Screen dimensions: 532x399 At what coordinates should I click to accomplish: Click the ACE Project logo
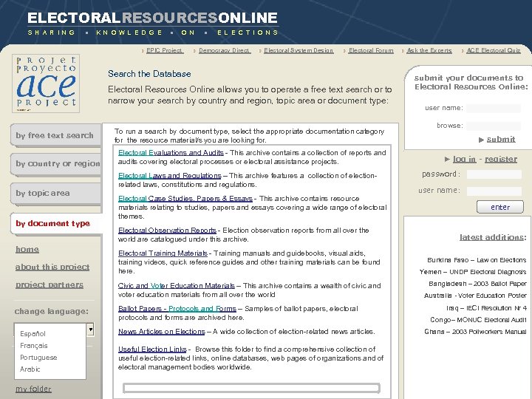[46, 83]
